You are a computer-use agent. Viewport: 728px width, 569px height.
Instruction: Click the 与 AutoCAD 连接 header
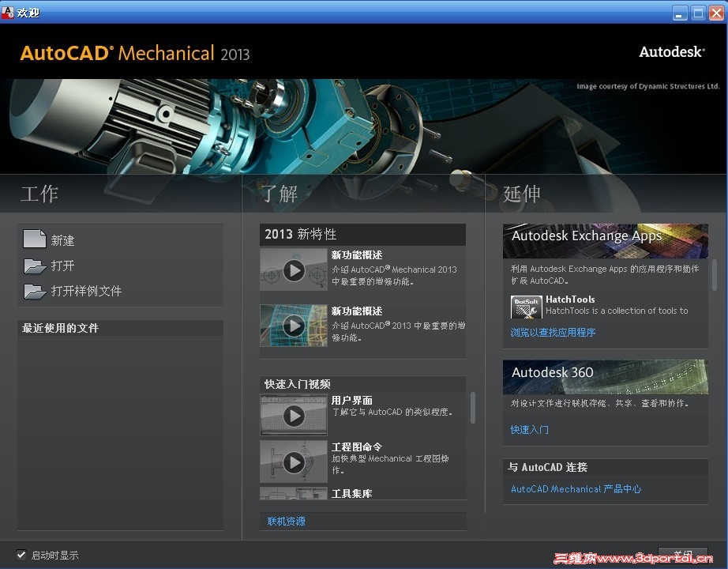coord(606,467)
